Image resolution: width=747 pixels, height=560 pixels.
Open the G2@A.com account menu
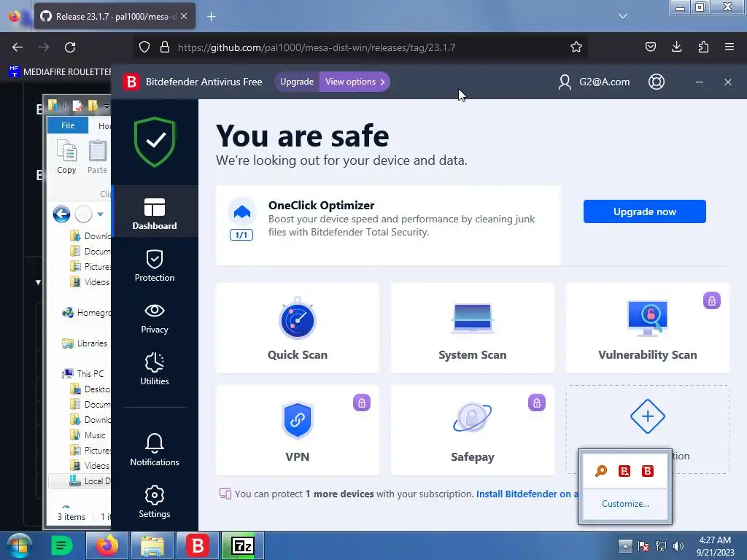point(594,82)
